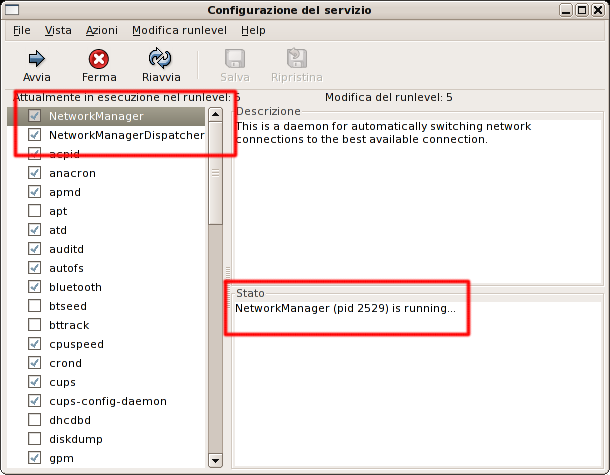The width and height of the screenshot is (610, 475).
Task: Select the autofs service entry
Action: (x=67, y=268)
